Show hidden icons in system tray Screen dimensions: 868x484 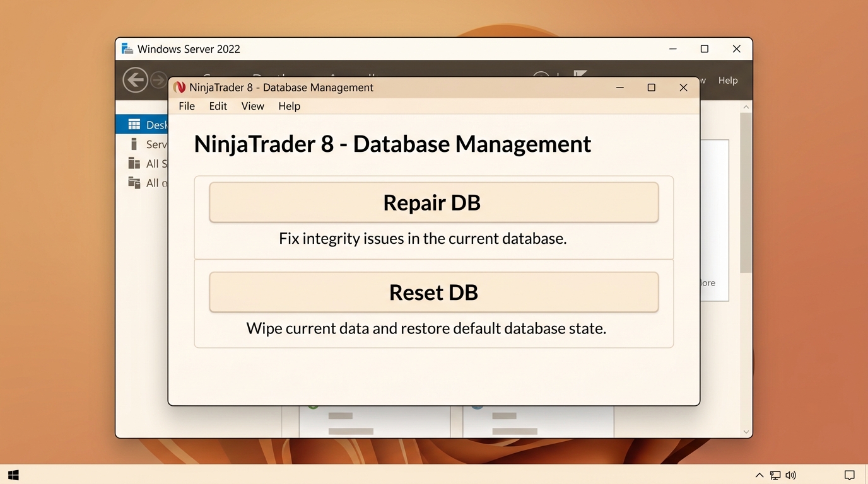click(x=759, y=475)
